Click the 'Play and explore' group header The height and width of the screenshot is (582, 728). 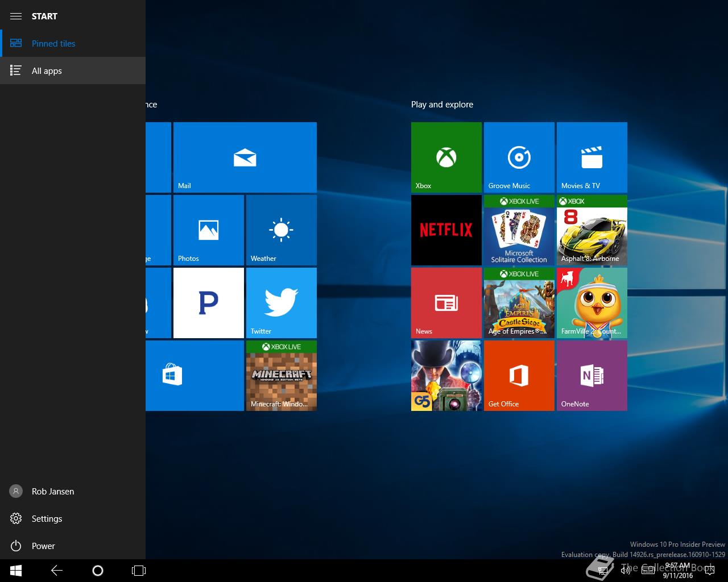point(442,105)
